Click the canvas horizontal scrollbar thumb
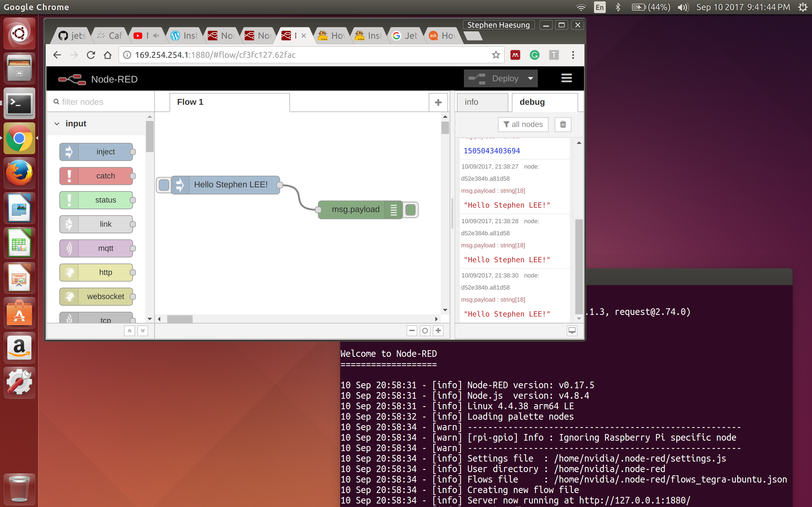Image resolution: width=812 pixels, height=507 pixels. pyautogui.click(x=180, y=319)
